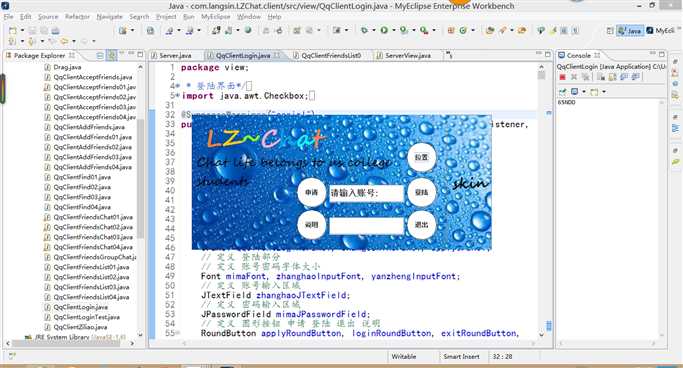The height and width of the screenshot is (368, 683).
Task: Click the password field in login window
Action: [366, 226]
